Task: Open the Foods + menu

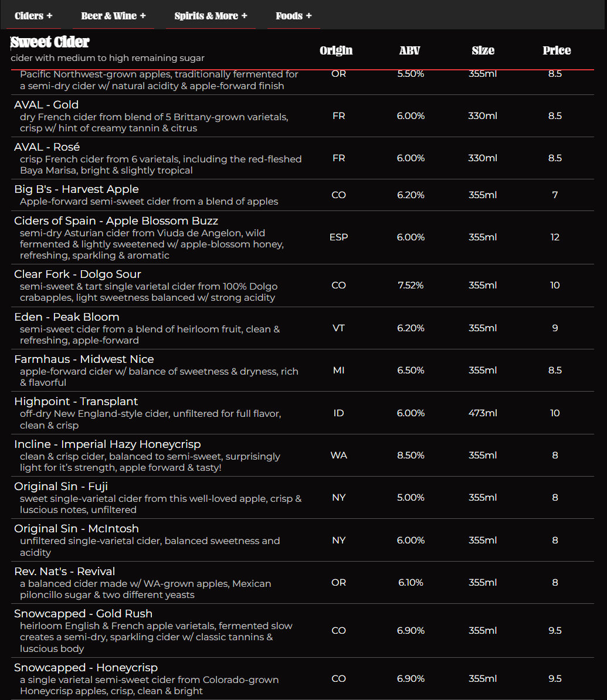Action: pos(294,16)
